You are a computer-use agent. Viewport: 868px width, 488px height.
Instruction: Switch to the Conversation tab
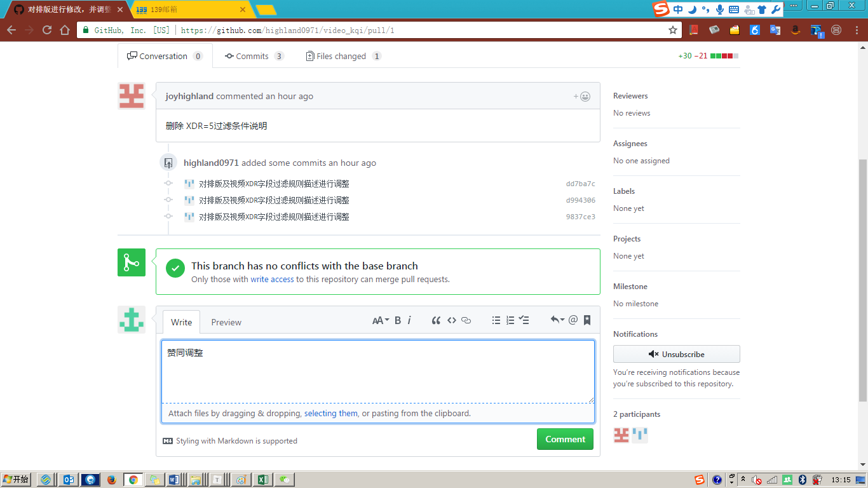165,56
